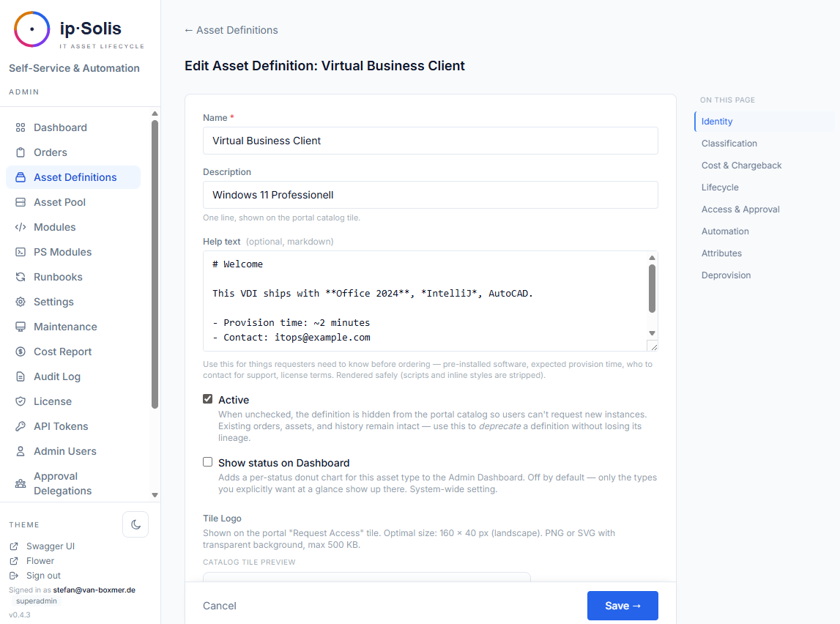The height and width of the screenshot is (624, 840).
Task: Click the Admin Users person icon
Action: point(21,451)
